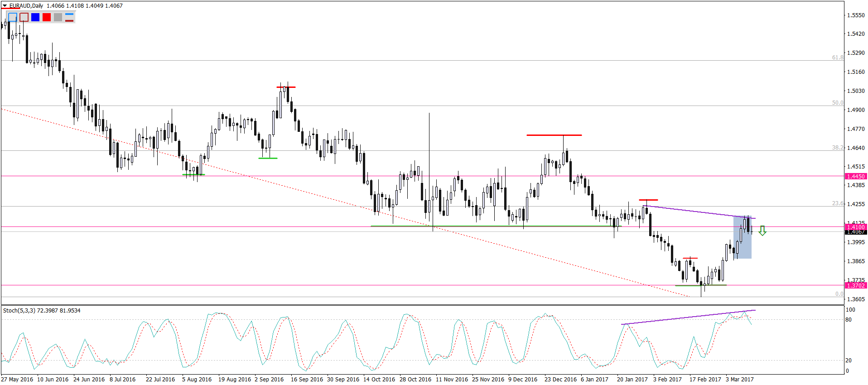Screen dimensions: 868x385
Task: Click the 38.2 Fibonacci level label
Action: [x=838, y=148]
